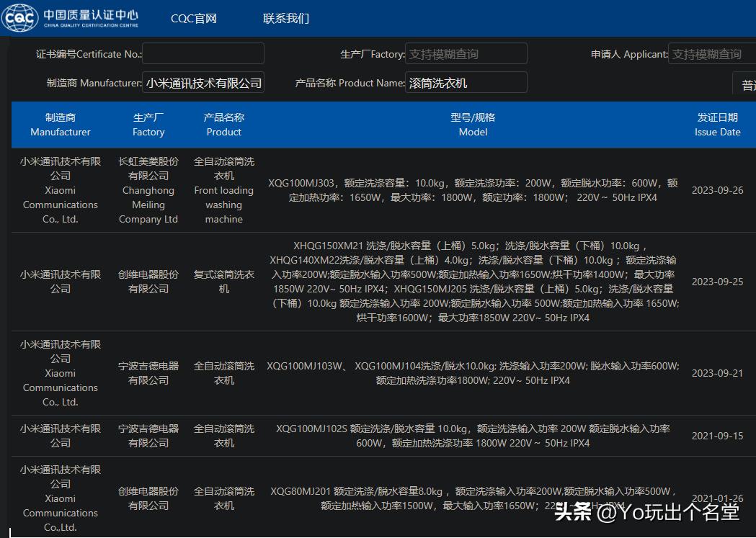Open the CQC官网 menu item

(193, 19)
